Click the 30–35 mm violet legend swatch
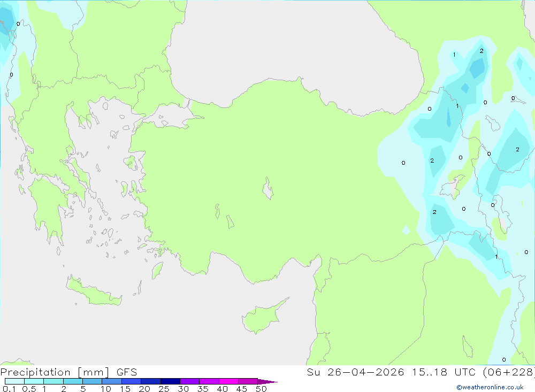The width and height of the screenshot is (535, 392). tap(189, 381)
